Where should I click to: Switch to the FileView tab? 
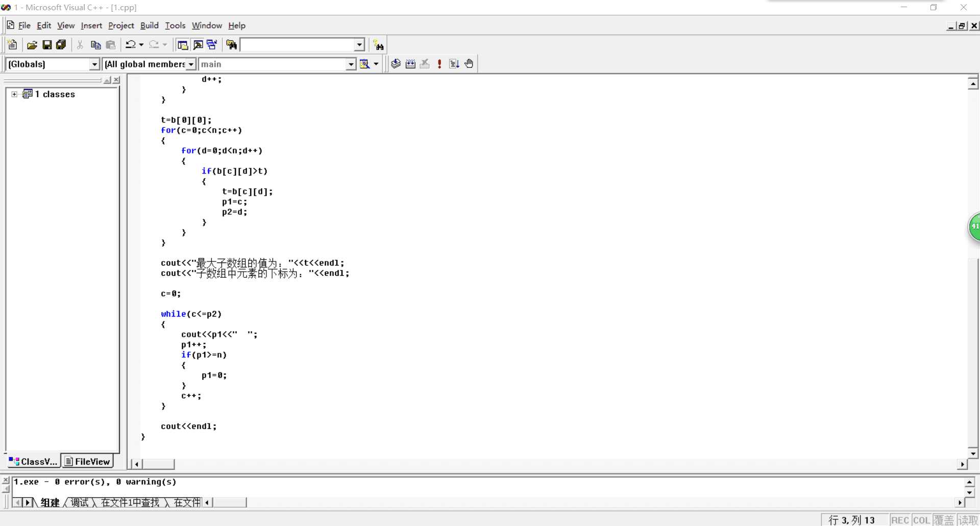(x=87, y=461)
